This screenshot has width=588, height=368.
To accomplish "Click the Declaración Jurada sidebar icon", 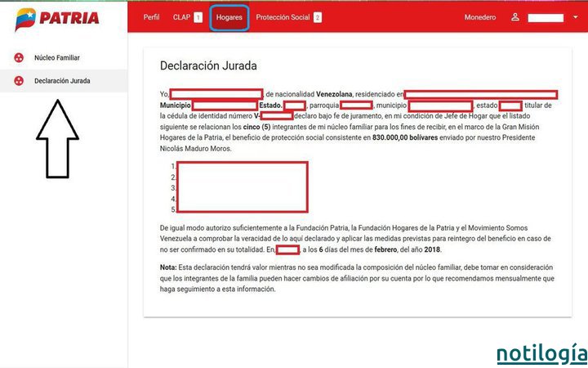I will click(x=19, y=81).
